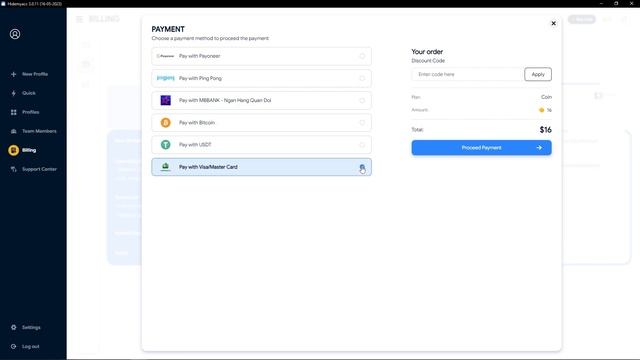The width and height of the screenshot is (640, 360).
Task: Click the 'Pay with USDT' label
Action: point(195,144)
